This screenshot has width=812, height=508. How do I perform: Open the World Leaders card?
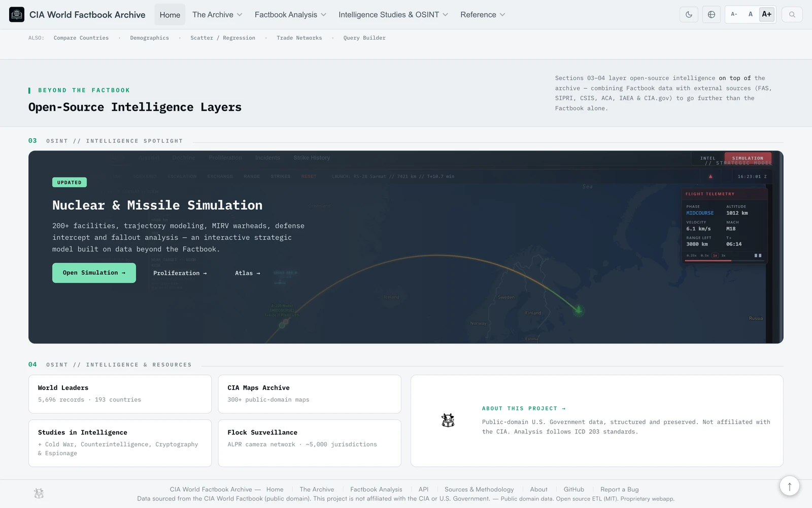pos(120,394)
